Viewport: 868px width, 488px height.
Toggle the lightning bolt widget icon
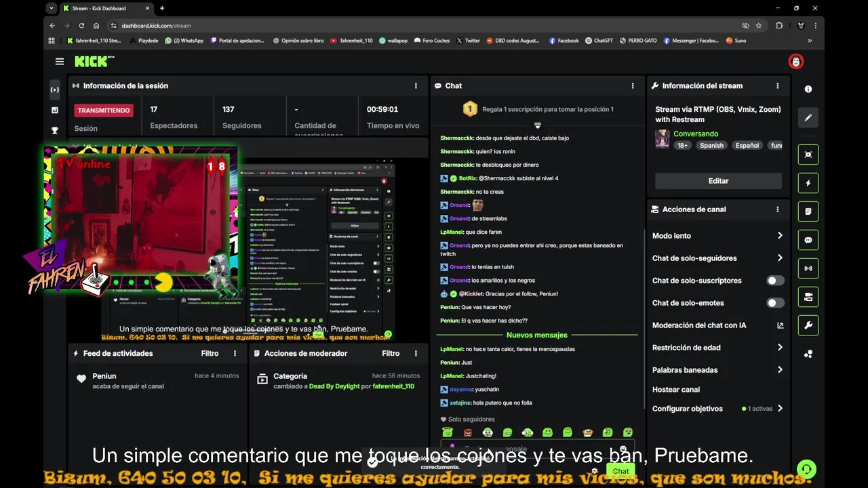(808, 183)
